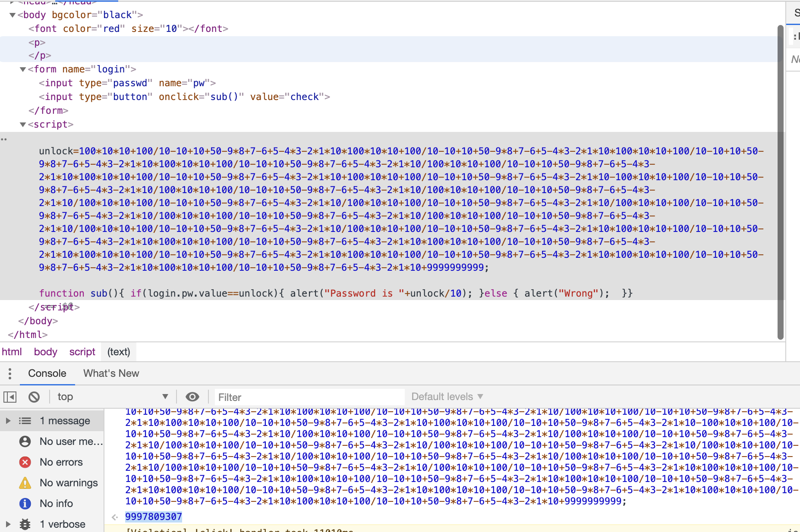The width and height of the screenshot is (800, 532).
Task: Expand the '1 verbose' sidebar group
Action: pyautogui.click(x=8, y=524)
